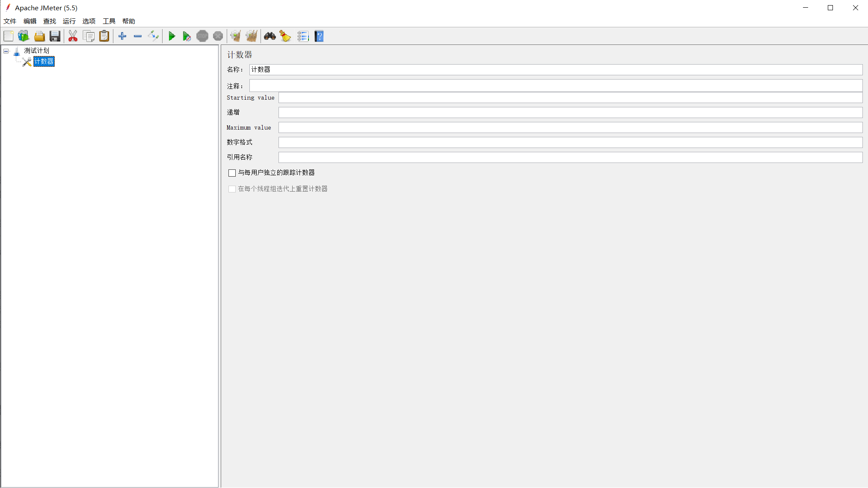Click the Cut scissors icon

pos(73,36)
